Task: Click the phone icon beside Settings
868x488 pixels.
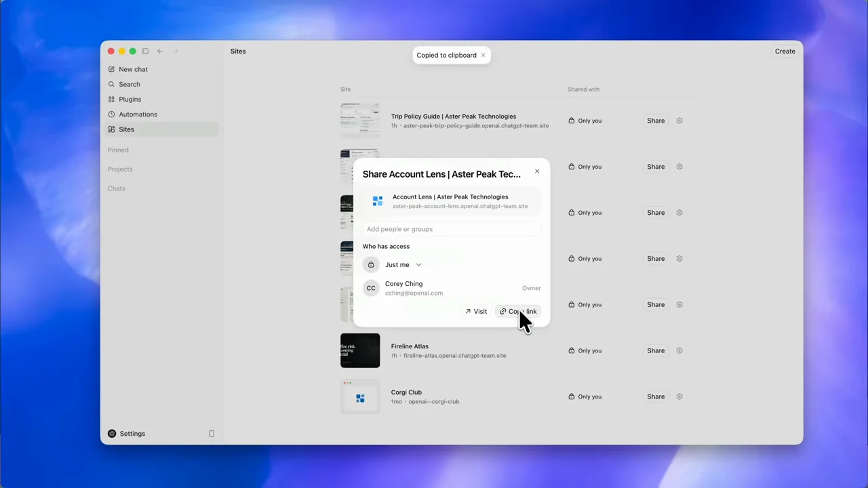Action: pyautogui.click(x=212, y=434)
